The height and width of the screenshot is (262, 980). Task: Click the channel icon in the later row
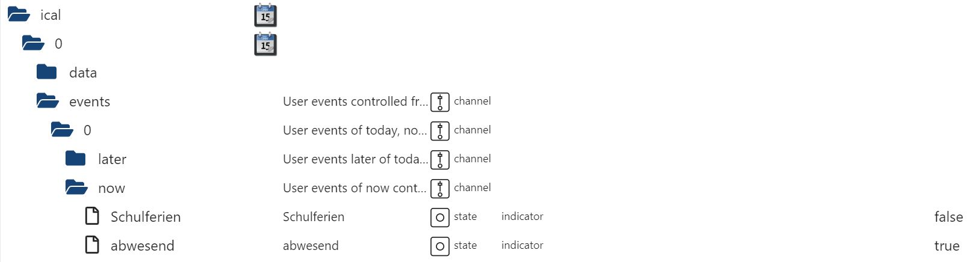tap(439, 159)
